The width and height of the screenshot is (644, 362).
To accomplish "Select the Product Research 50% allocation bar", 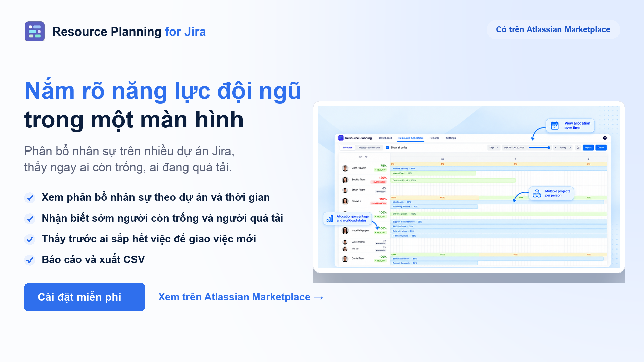I will [434, 263].
